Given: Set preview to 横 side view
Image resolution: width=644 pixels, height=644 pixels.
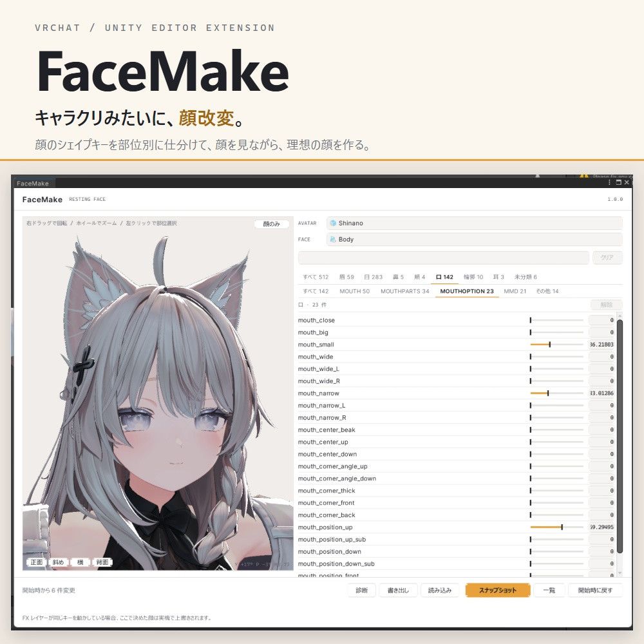Looking at the screenshot, I should click(80, 562).
